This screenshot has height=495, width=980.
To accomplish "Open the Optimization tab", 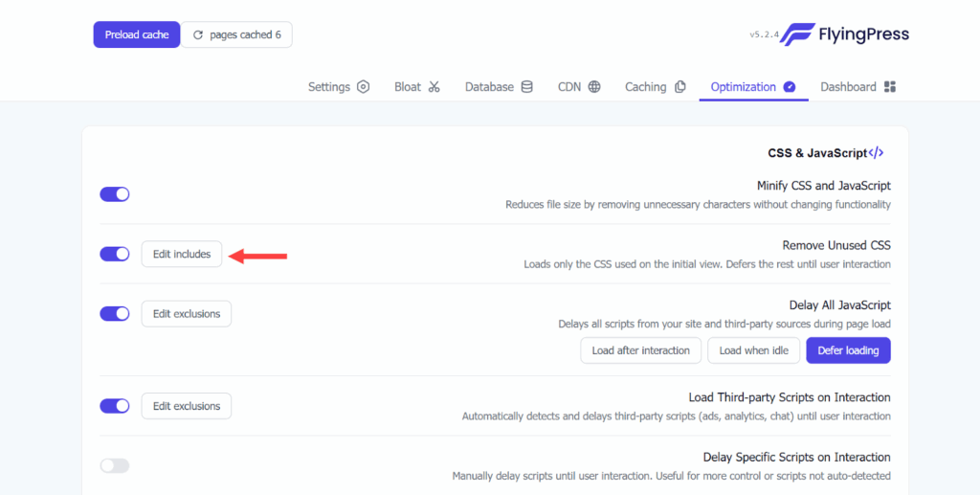I will coord(752,87).
